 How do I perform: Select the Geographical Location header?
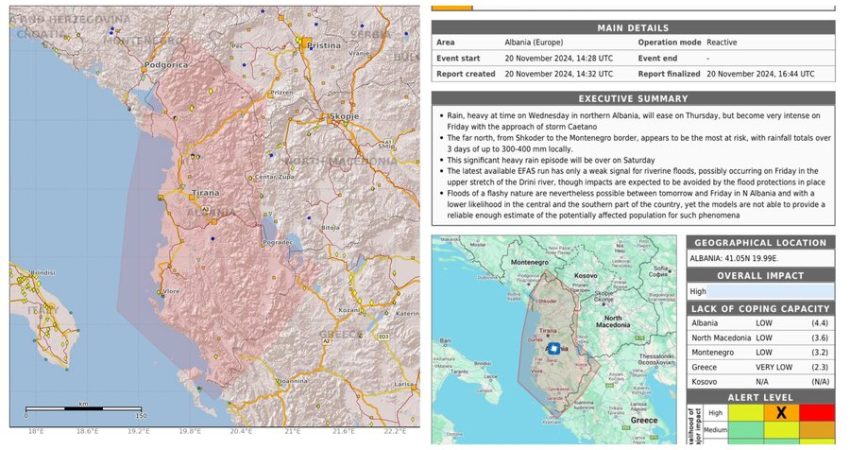click(x=760, y=242)
